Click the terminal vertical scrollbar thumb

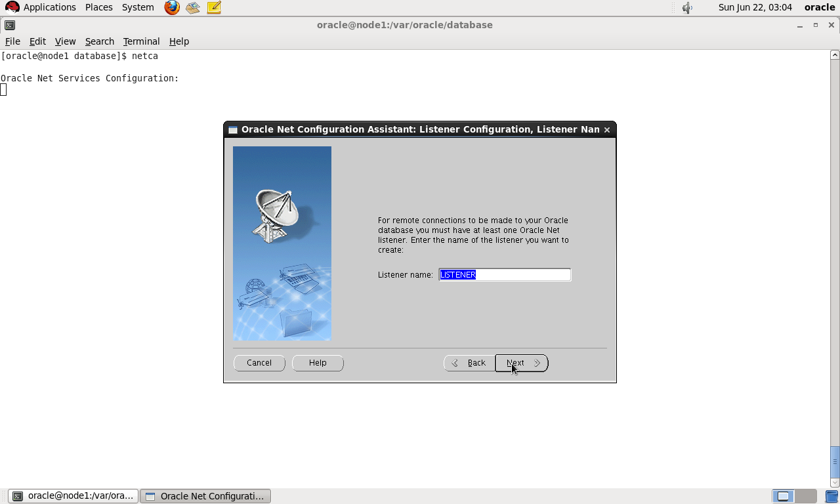click(835, 461)
